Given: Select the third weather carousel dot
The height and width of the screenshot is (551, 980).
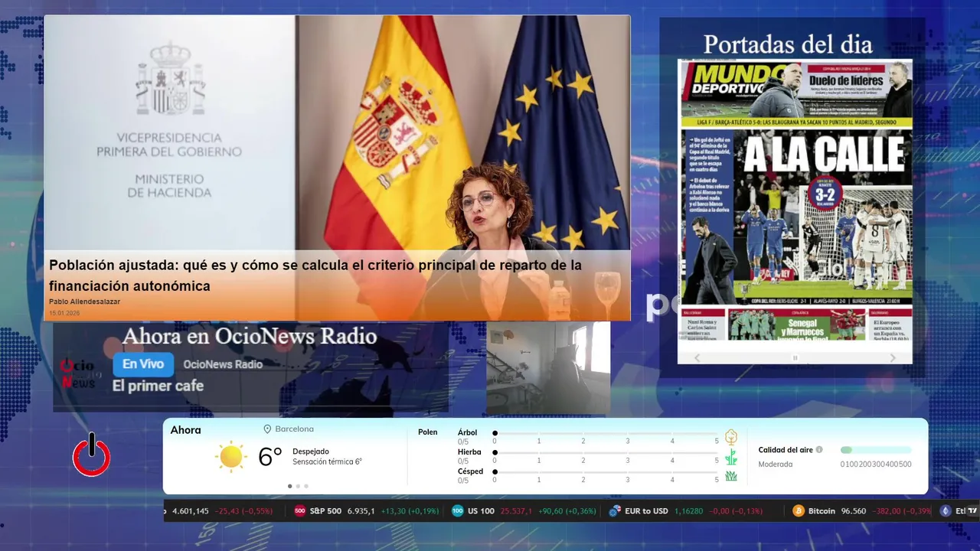Looking at the screenshot, I should (x=306, y=486).
